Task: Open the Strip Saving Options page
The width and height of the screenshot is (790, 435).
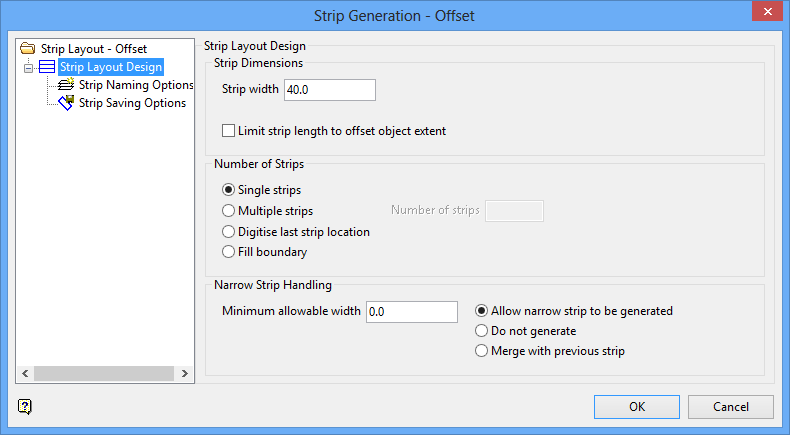Action: [x=132, y=103]
